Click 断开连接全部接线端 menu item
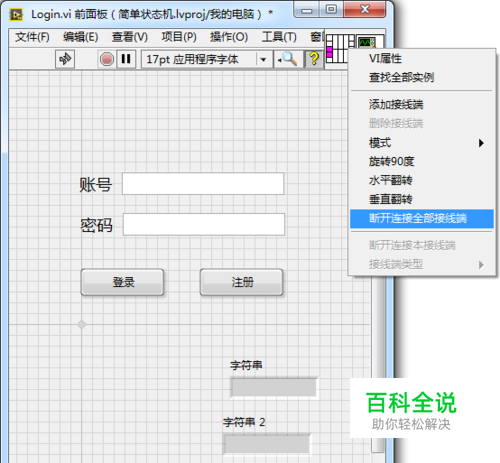The width and height of the screenshot is (500, 463). point(421,219)
